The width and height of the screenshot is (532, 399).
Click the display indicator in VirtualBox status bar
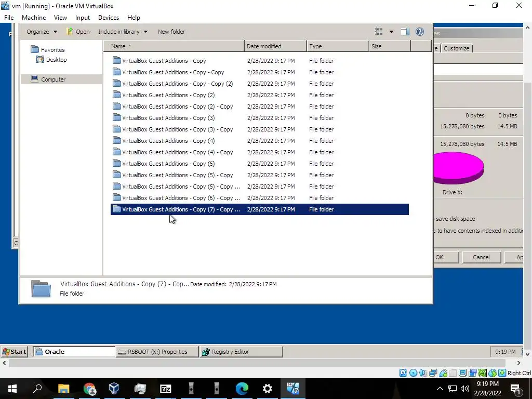pos(462,373)
